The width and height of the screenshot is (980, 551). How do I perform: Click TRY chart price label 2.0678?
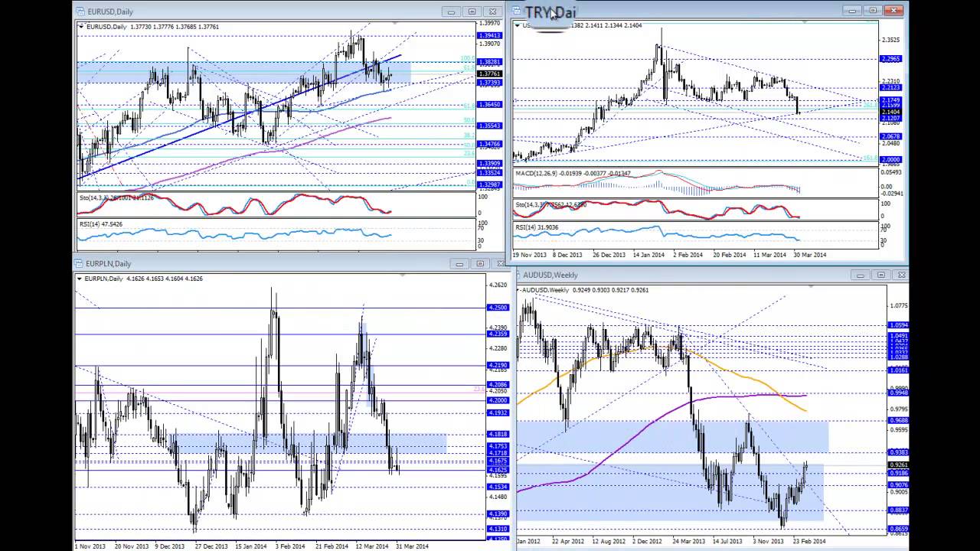click(890, 136)
